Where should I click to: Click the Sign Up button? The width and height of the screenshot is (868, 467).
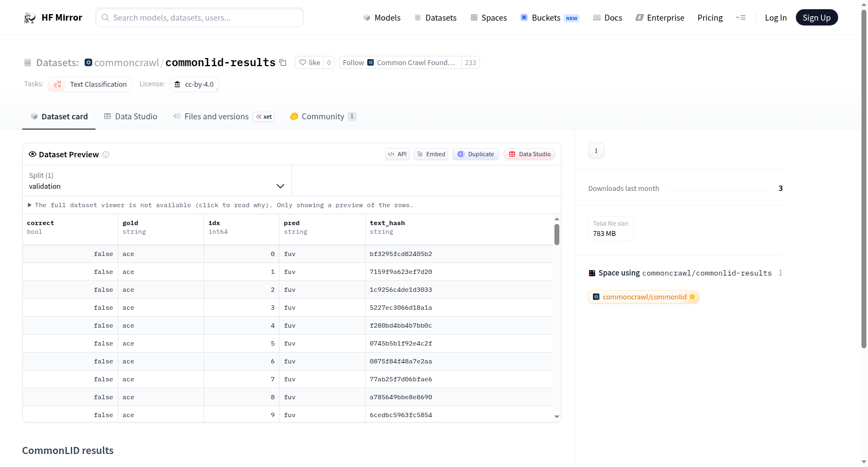(816, 18)
